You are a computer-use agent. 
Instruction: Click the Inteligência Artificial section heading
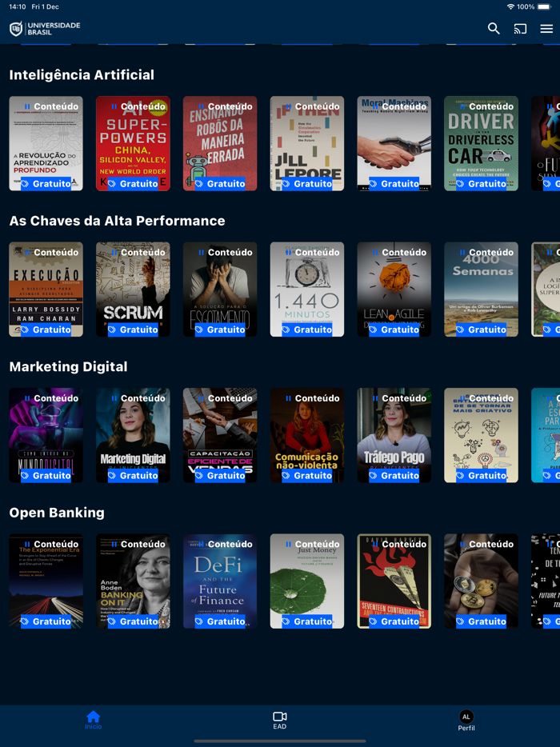[x=82, y=75]
